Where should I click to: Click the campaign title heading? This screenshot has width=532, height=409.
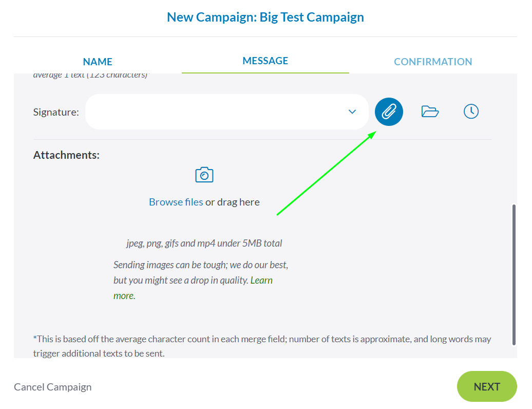click(x=265, y=17)
